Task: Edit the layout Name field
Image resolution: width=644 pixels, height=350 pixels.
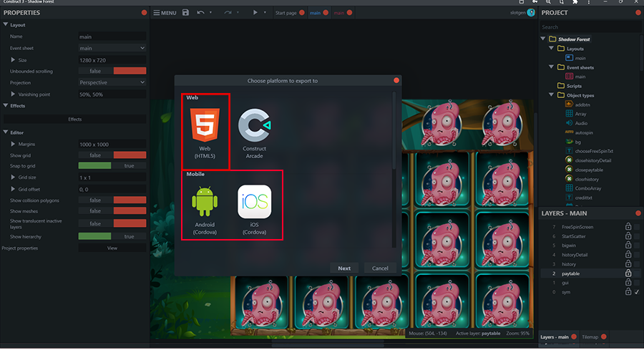Action: coord(112,37)
